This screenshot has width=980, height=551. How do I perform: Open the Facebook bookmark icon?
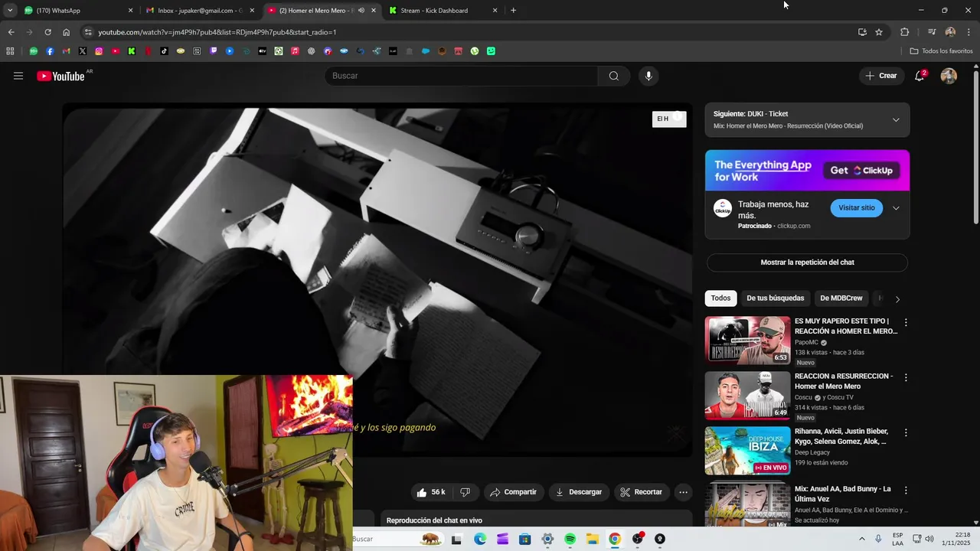[50, 51]
